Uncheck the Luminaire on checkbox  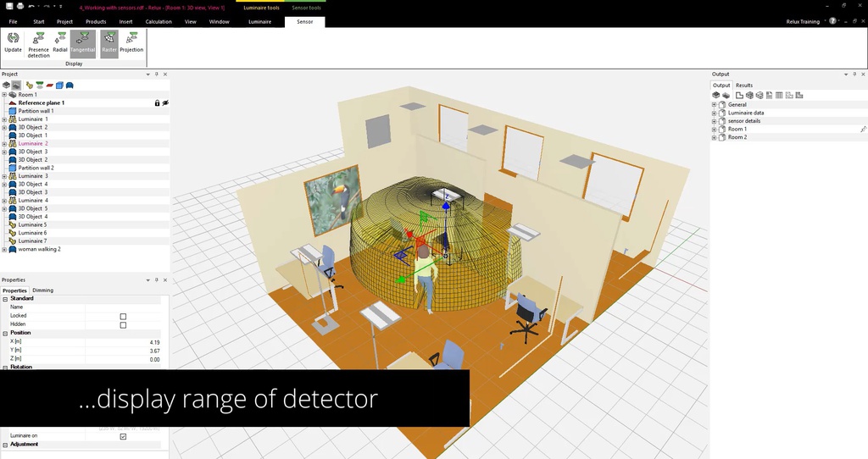point(123,436)
